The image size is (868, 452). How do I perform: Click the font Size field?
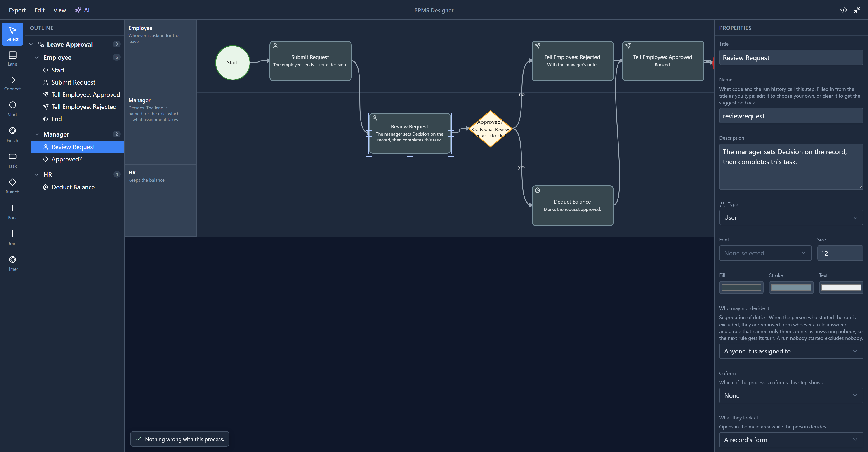click(840, 253)
